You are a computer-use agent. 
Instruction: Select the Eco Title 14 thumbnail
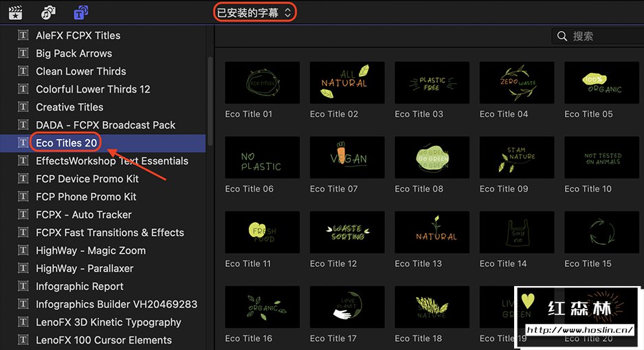tap(517, 232)
